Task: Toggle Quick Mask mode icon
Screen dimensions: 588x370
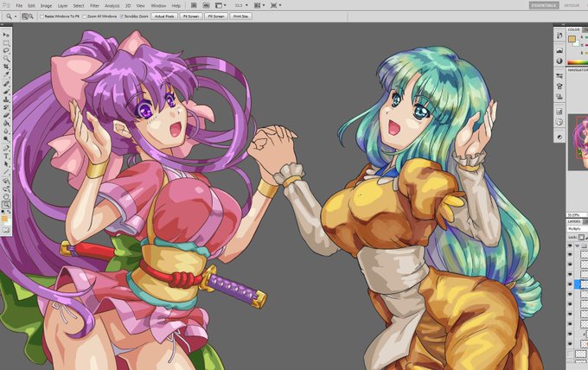Action: coord(6,230)
